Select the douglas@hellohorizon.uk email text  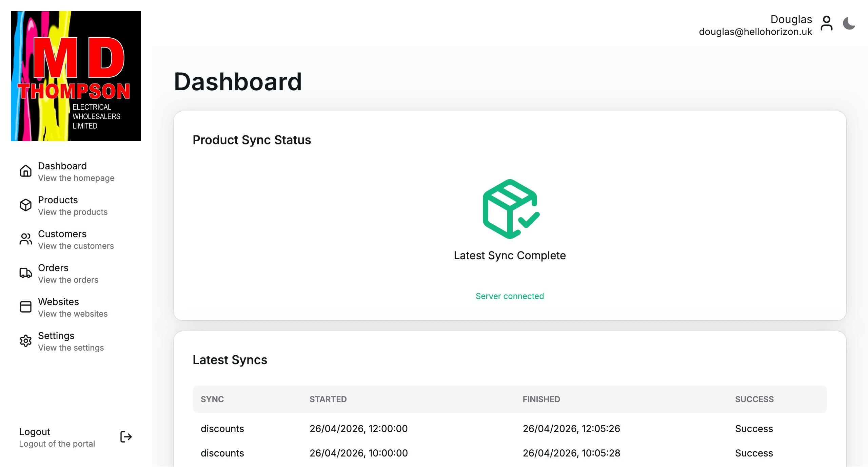pos(755,32)
